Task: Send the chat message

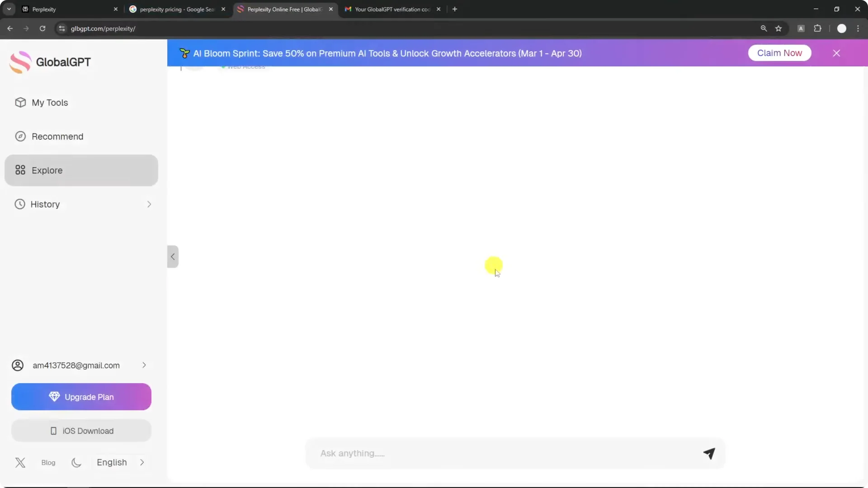Action: [x=709, y=453]
